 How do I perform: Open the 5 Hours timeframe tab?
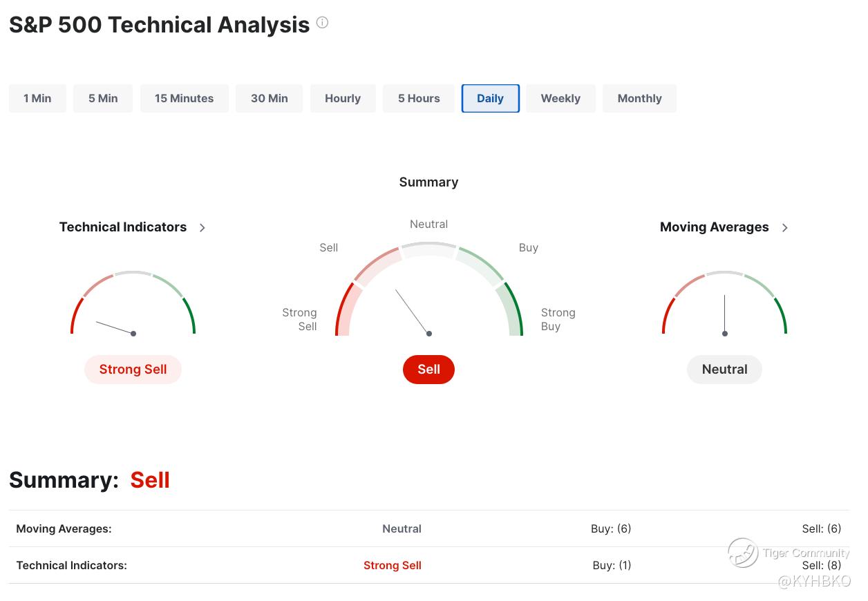point(419,98)
